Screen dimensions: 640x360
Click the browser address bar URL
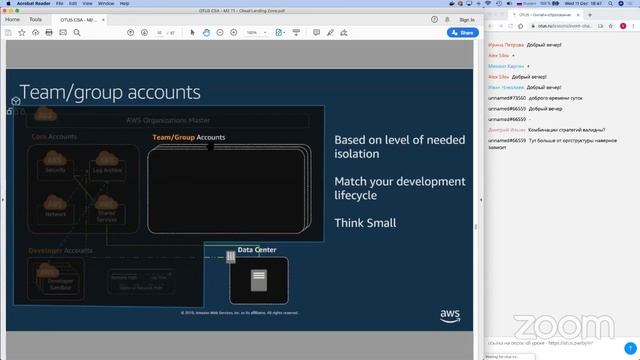(x=564, y=26)
